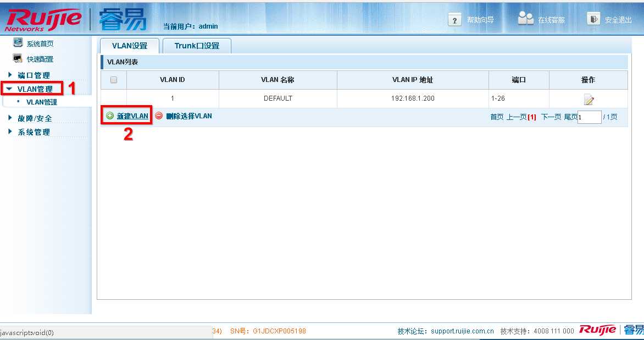
Task: Open the 在线客服 online support icon
Action: click(x=525, y=18)
